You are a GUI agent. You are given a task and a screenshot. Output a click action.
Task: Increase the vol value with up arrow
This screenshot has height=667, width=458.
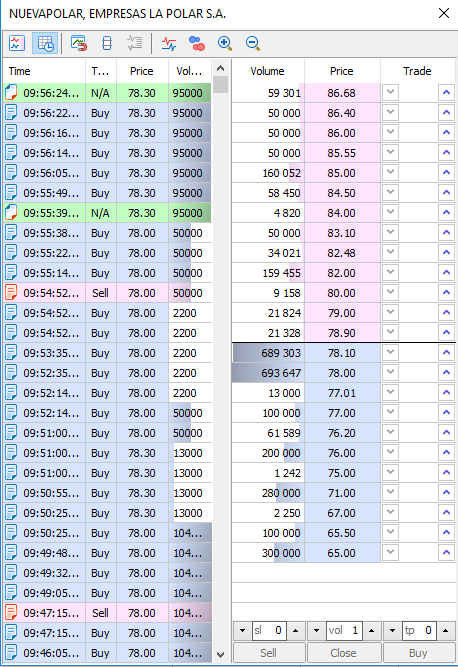(x=371, y=630)
